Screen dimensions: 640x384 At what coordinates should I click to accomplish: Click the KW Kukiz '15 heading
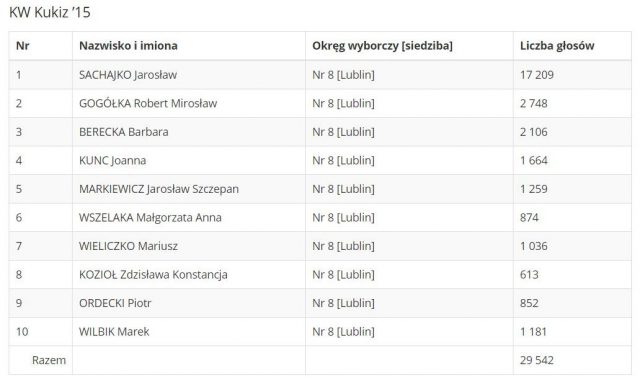click(50, 12)
